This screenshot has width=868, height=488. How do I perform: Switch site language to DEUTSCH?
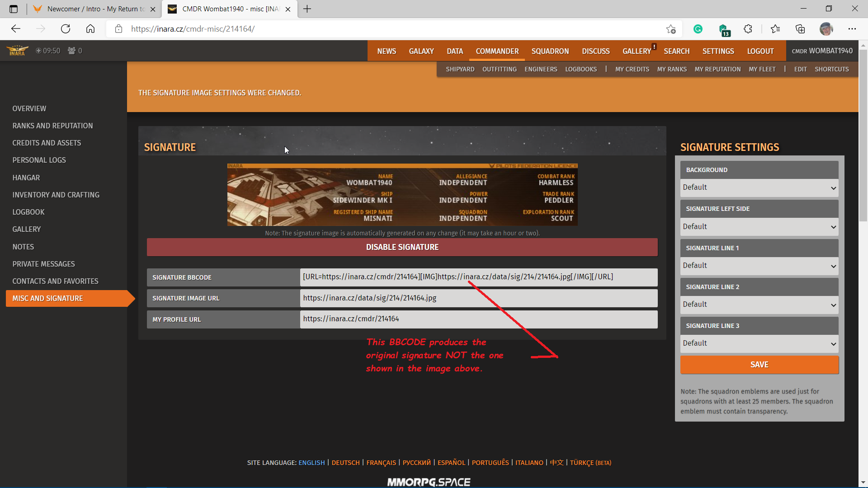tap(345, 463)
